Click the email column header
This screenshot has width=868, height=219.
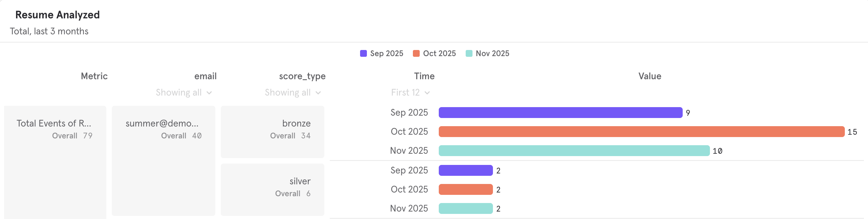(x=205, y=76)
